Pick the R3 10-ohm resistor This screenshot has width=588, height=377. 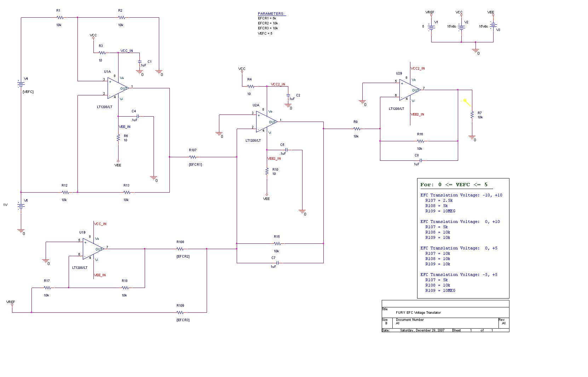pos(102,53)
